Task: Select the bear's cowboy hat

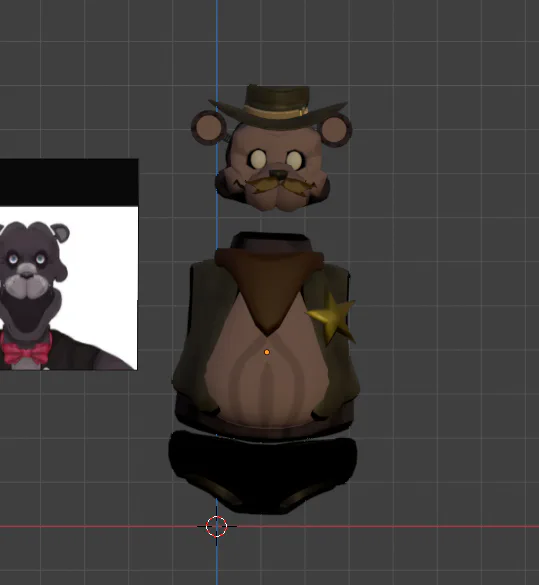Action: tap(278, 106)
